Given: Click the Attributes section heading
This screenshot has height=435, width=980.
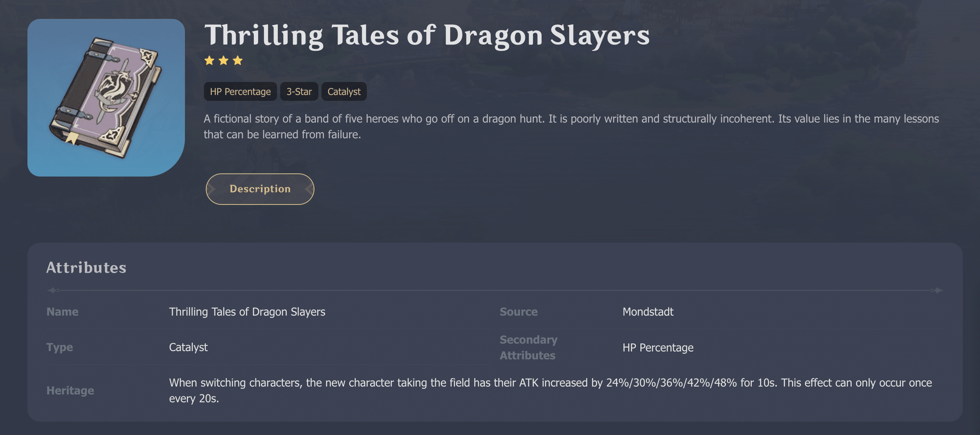Looking at the screenshot, I should point(86,268).
